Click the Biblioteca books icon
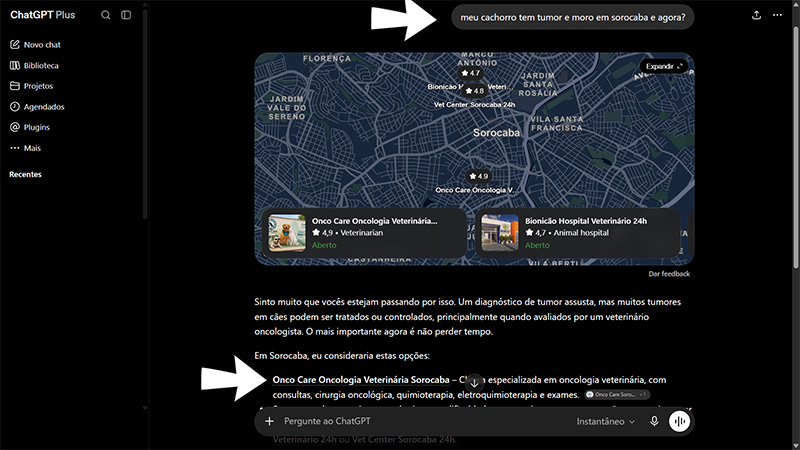The width and height of the screenshot is (800, 450). (x=15, y=65)
